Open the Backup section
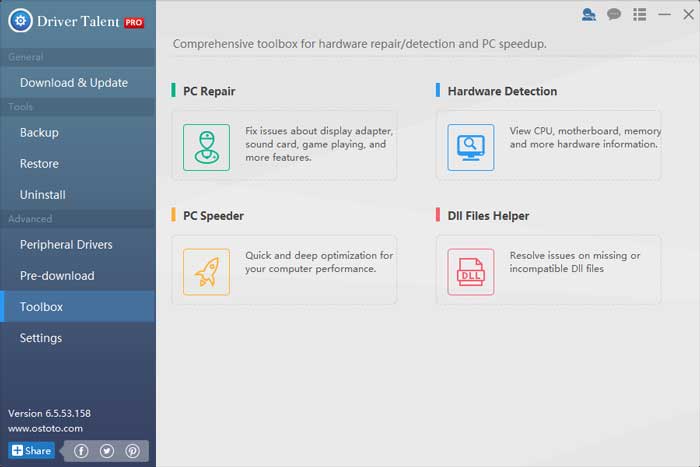The width and height of the screenshot is (700, 467). click(78, 133)
